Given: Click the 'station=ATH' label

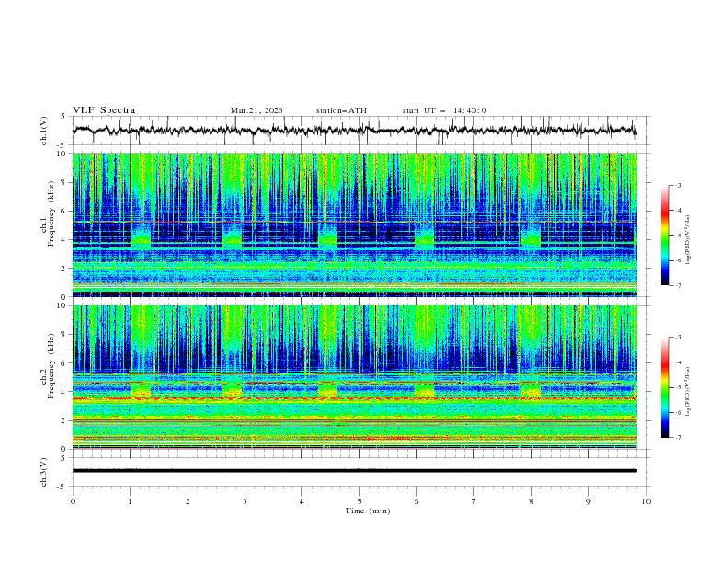Looking at the screenshot, I should (x=341, y=110).
